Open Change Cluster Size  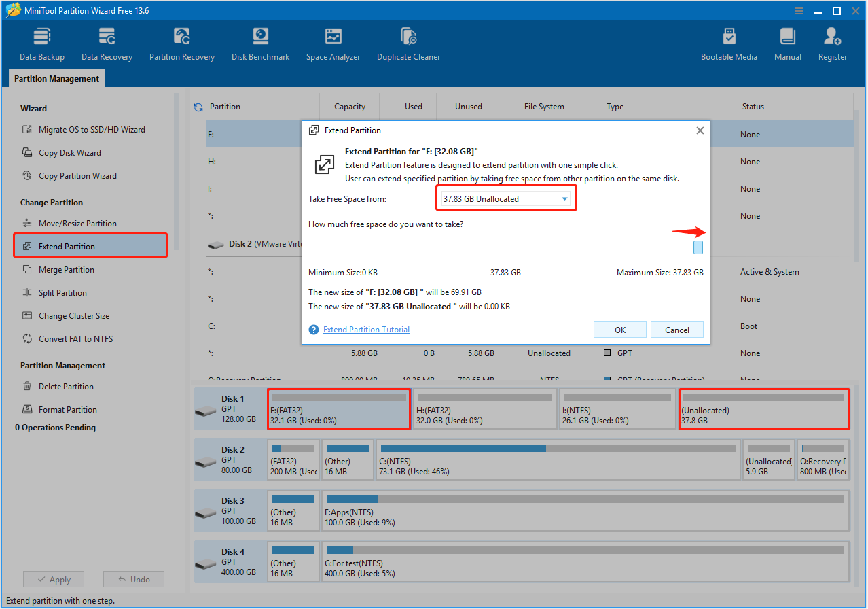[x=65, y=316]
